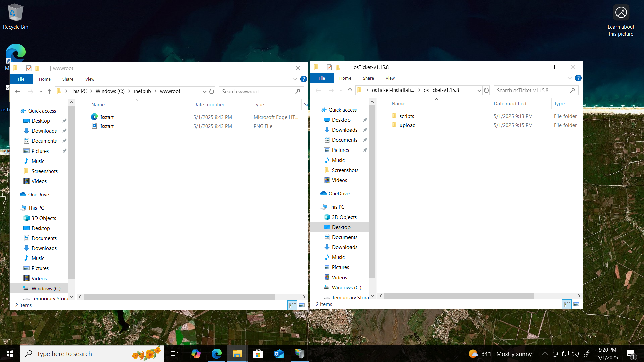This screenshot has height=362, width=644.
Task: Switch wwwroot to large icons view
Action: [x=302, y=305]
